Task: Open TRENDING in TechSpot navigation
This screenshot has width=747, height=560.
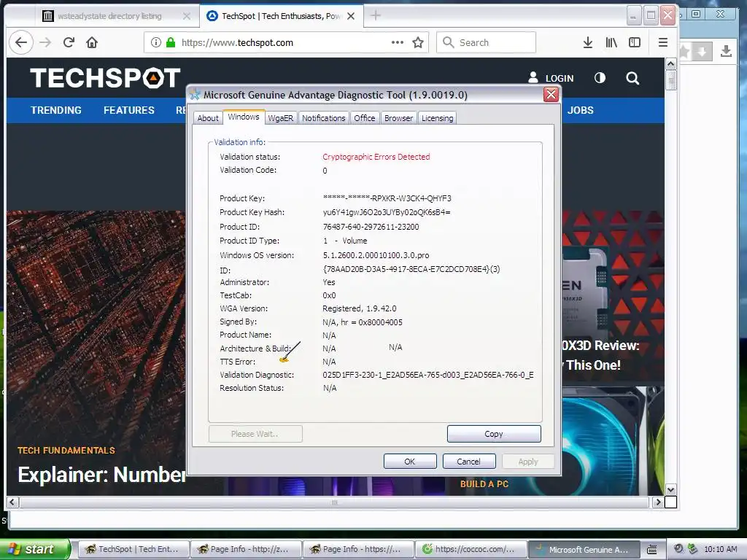Action: (x=56, y=110)
